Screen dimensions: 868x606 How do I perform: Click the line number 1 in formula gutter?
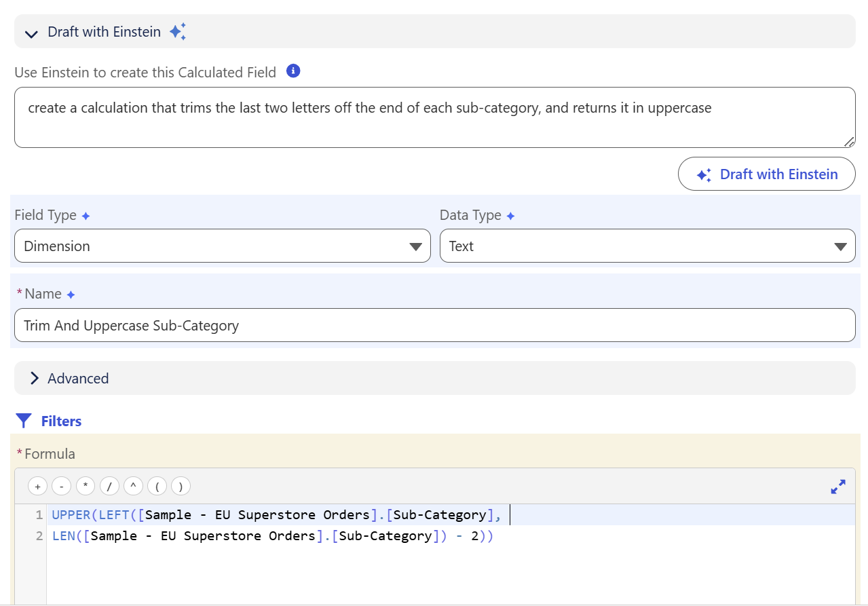click(x=39, y=515)
